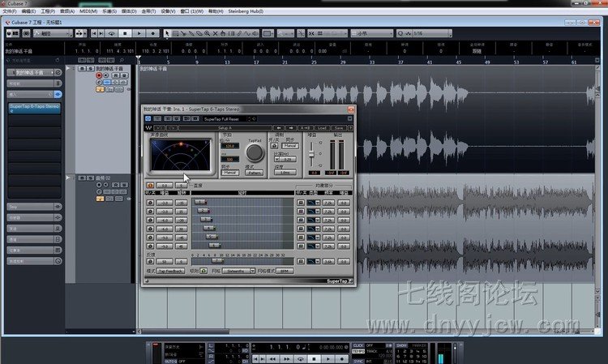This screenshot has width=608, height=364.
Task: Open the 文件(F) menu
Action: point(9,11)
